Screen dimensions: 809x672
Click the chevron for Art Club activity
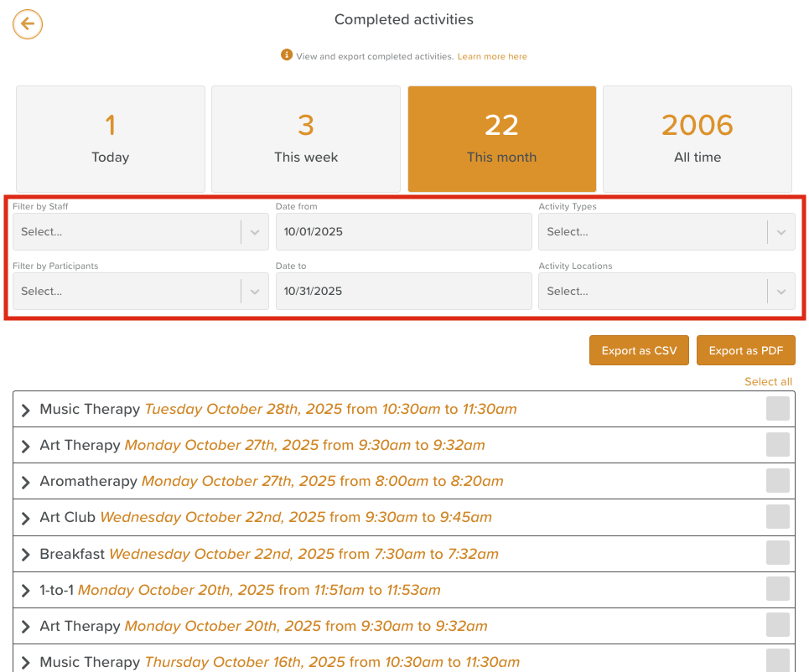tap(25, 518)
